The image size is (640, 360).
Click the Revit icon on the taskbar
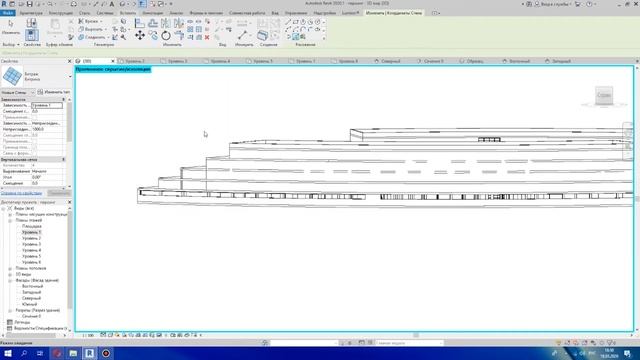[89, 353]
